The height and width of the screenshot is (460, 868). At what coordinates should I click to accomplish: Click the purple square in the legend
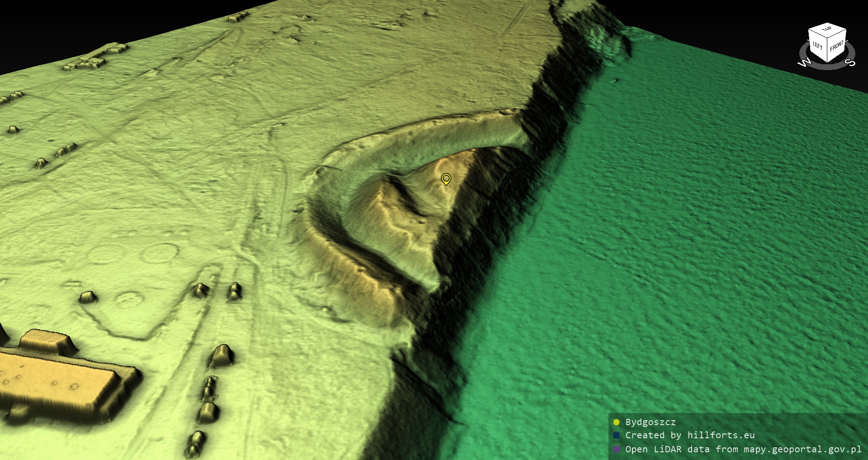pyautogui.click(x=616, y=449)
